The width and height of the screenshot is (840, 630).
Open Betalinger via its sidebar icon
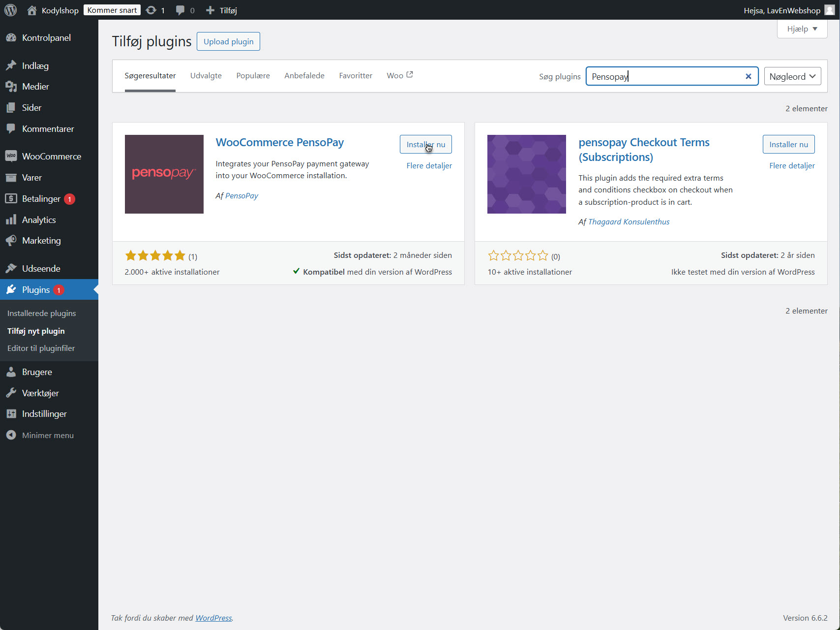pos(11,198)
